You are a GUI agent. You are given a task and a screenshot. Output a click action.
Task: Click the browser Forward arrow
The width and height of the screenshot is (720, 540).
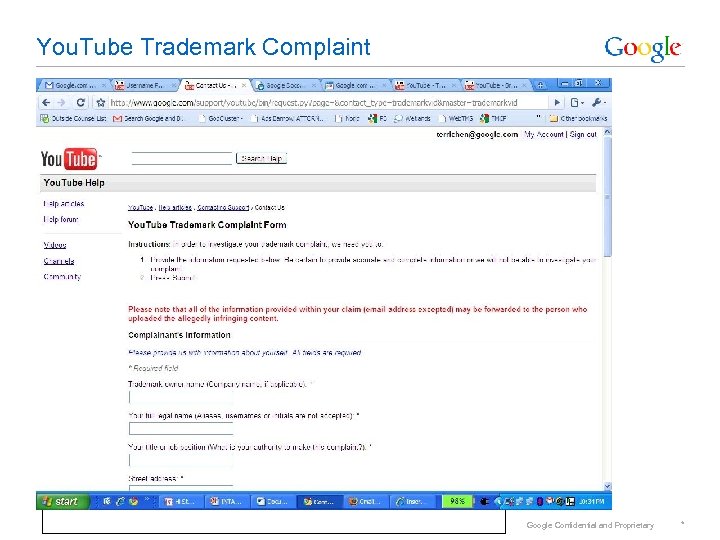pos(62,102)
